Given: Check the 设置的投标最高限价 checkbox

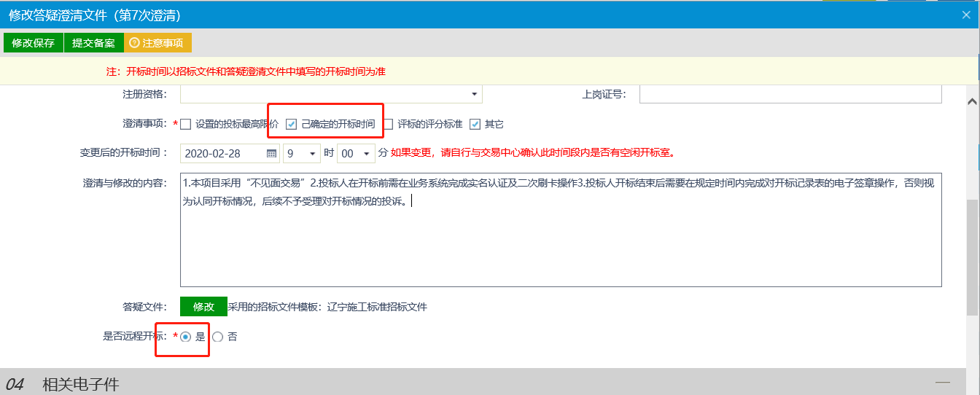Looking at the screenshot, I should (186, 124).
